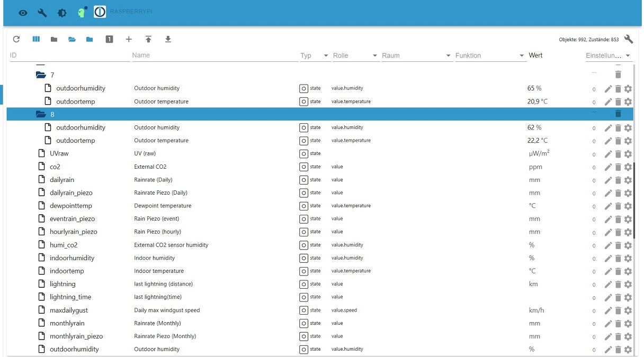Open settings gear for indoorhumidity
The width and height of the screenshot is (644, 357).
[x=628, y=259]
